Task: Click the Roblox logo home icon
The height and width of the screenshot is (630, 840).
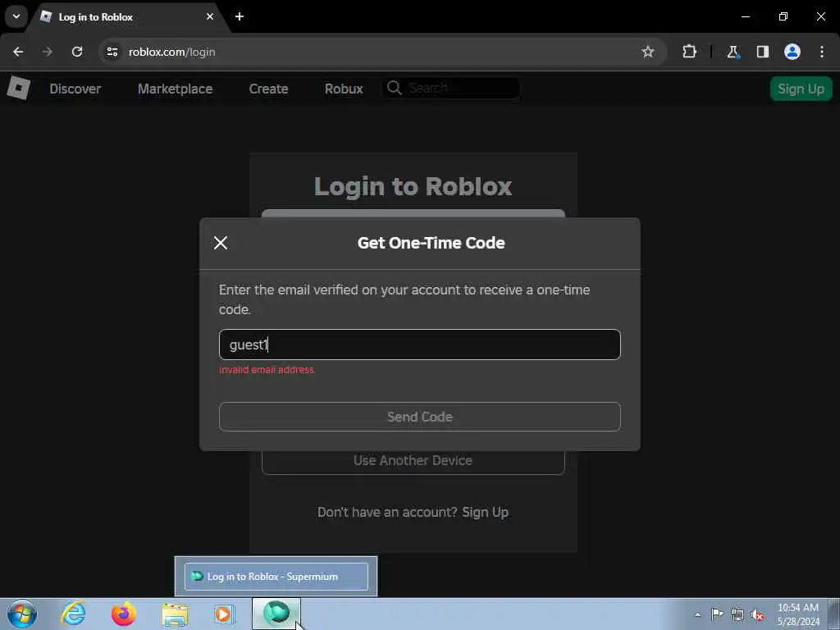Action: (19, 88)
